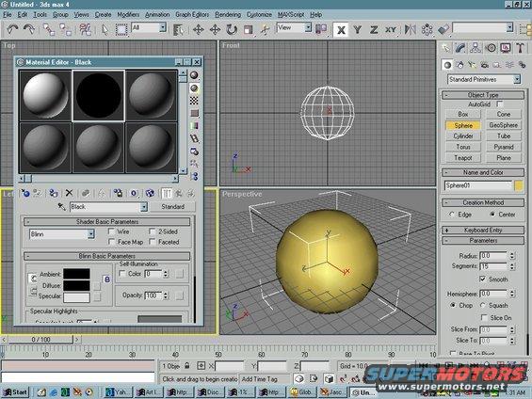This screenshot has height=399, width=532.
Task: Open the Standard Primitives dropdown
Action: (x=516, y=79)
